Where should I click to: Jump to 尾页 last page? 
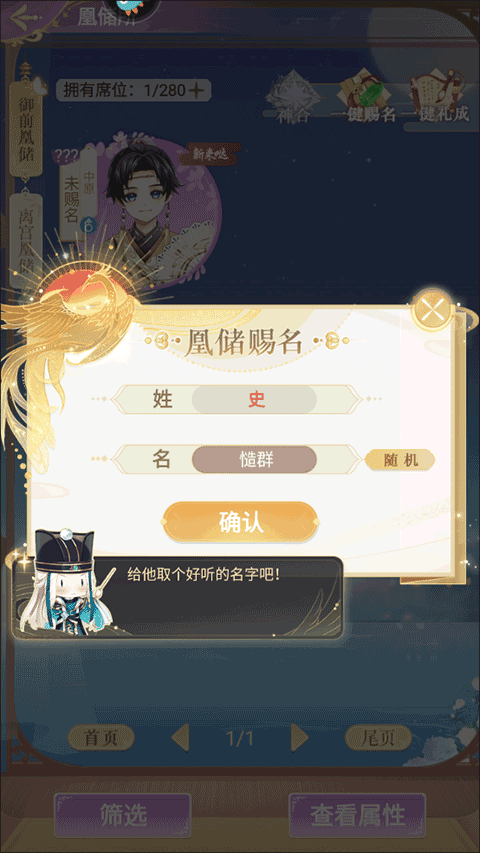(378, 738)
